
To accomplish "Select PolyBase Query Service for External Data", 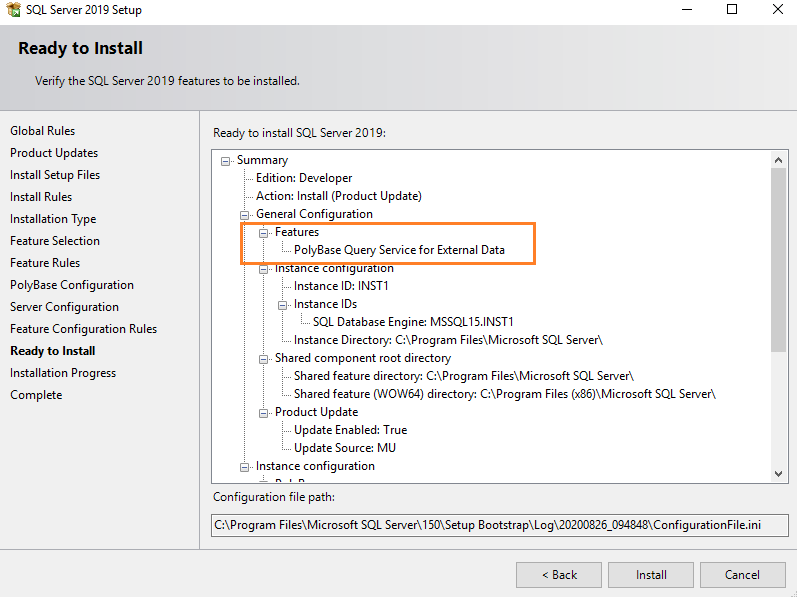I will (399, 250).
